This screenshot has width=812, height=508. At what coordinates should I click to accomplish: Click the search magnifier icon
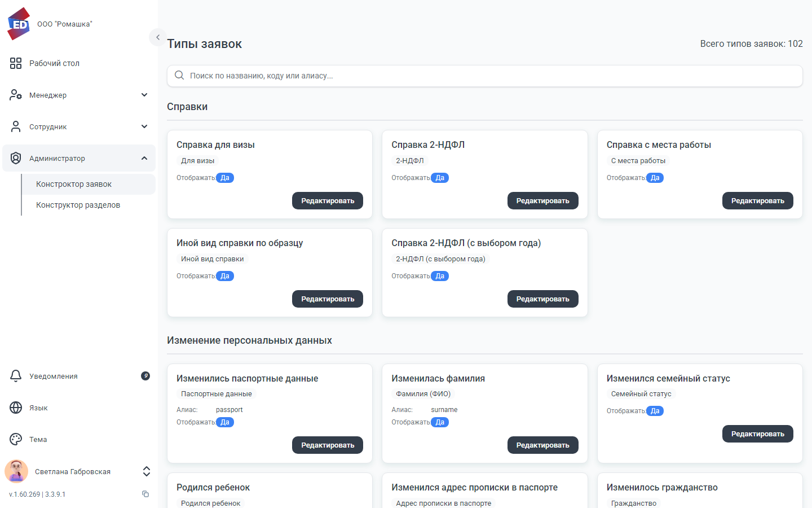pos(179,75)
